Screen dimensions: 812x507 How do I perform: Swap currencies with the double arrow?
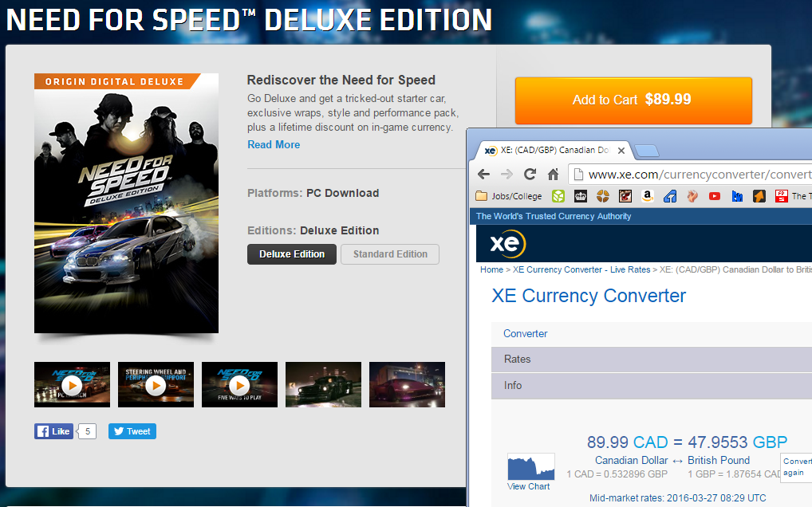coord(677,461)
